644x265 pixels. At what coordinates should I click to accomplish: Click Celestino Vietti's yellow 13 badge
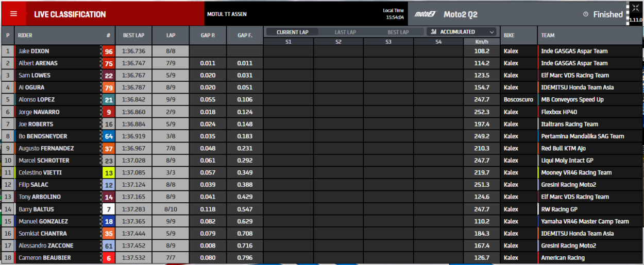click(x=108, y=173)
